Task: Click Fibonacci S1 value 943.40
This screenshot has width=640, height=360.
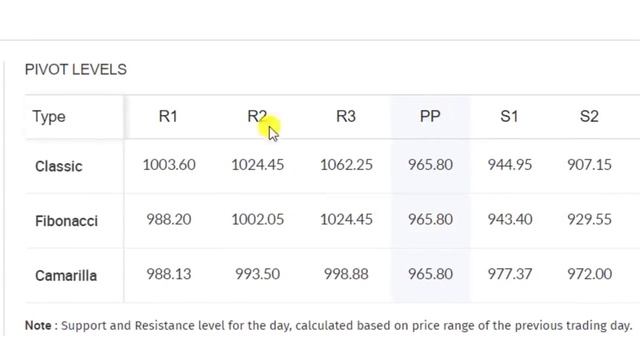Action: coord(510,219)
